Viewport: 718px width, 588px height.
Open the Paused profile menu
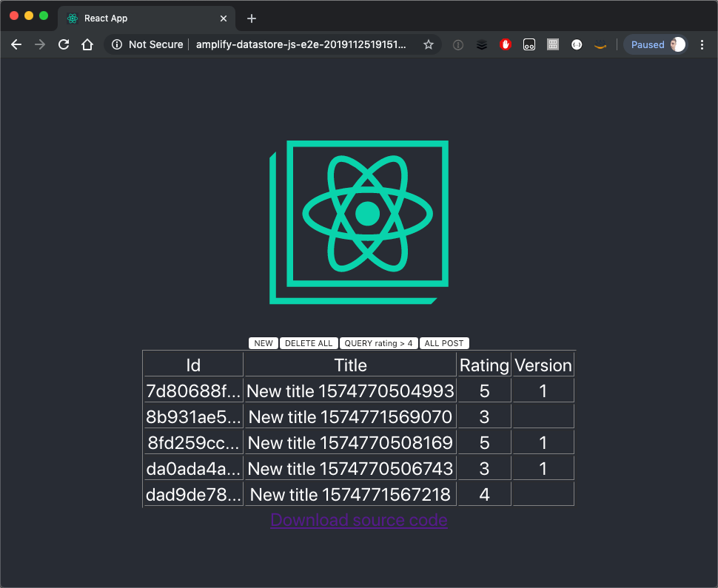tap(655, 44)
